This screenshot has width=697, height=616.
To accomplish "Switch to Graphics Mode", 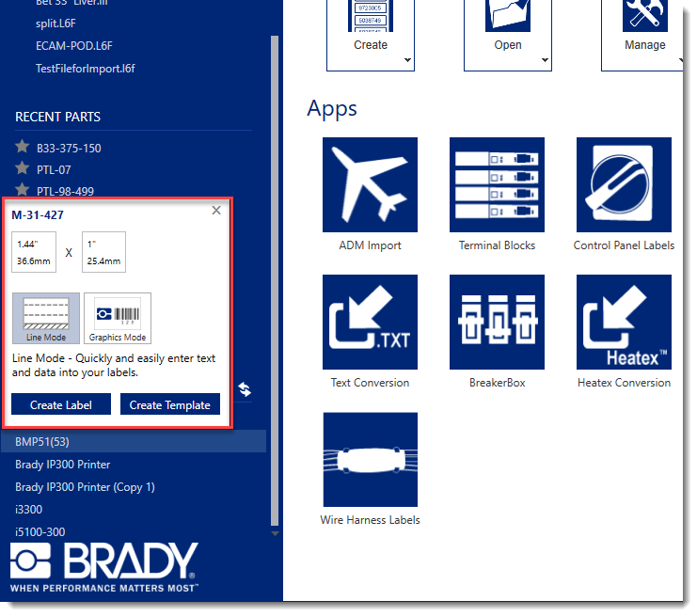I will pyautogui.click(x=118, y=318).
